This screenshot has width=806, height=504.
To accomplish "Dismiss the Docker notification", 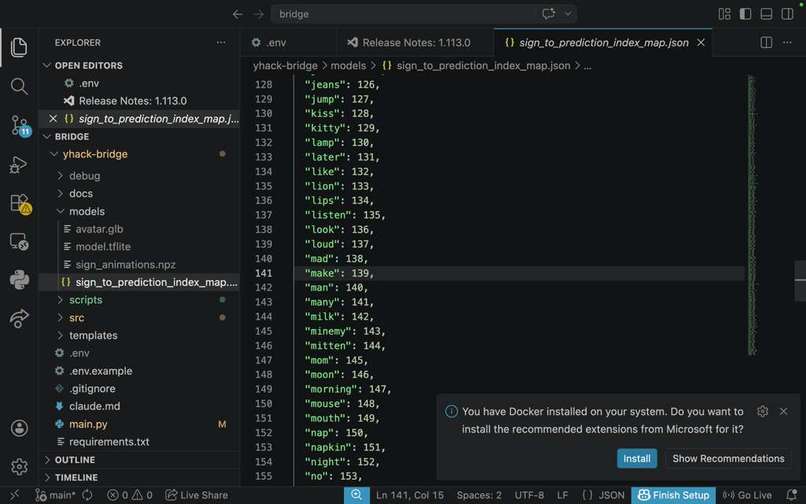I will tap(783, 411).
